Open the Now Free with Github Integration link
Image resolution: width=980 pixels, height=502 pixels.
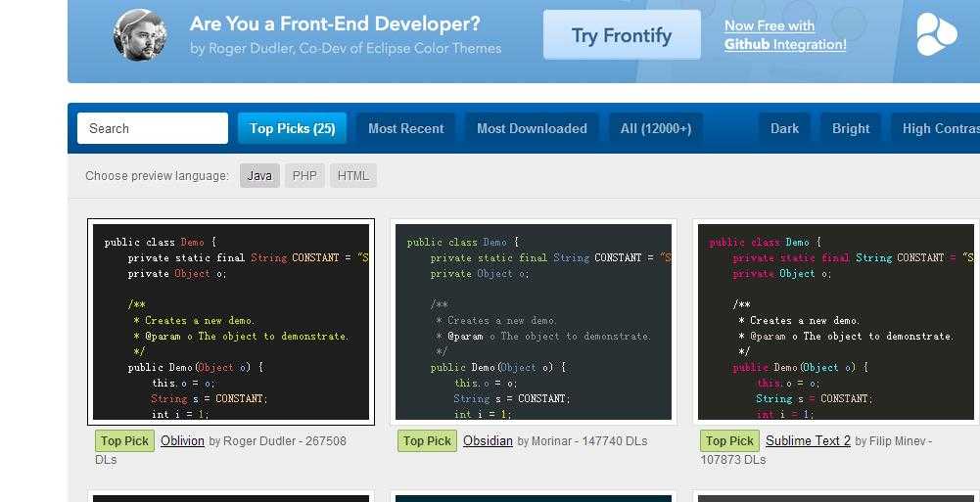coord(785,35)
